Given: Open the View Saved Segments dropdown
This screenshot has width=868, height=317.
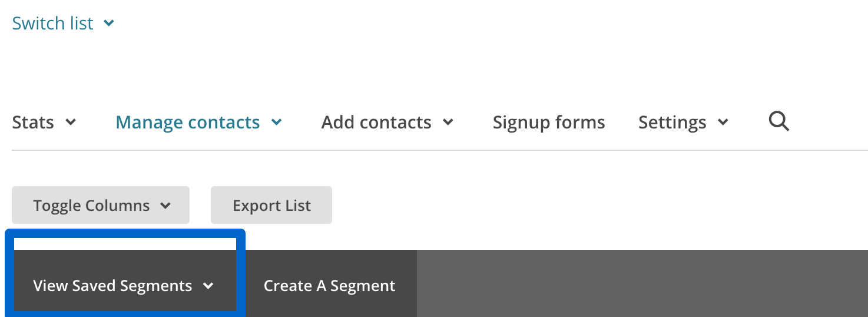Looking at the screenshot, I should [125, 283].
